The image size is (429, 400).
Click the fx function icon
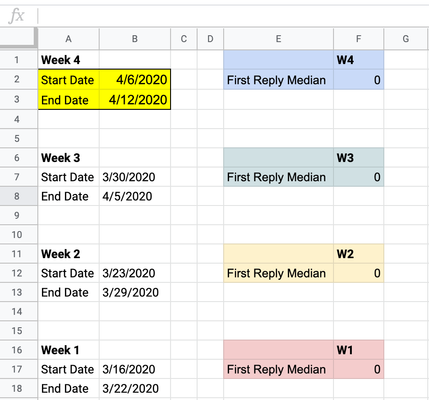click(17, 16)
